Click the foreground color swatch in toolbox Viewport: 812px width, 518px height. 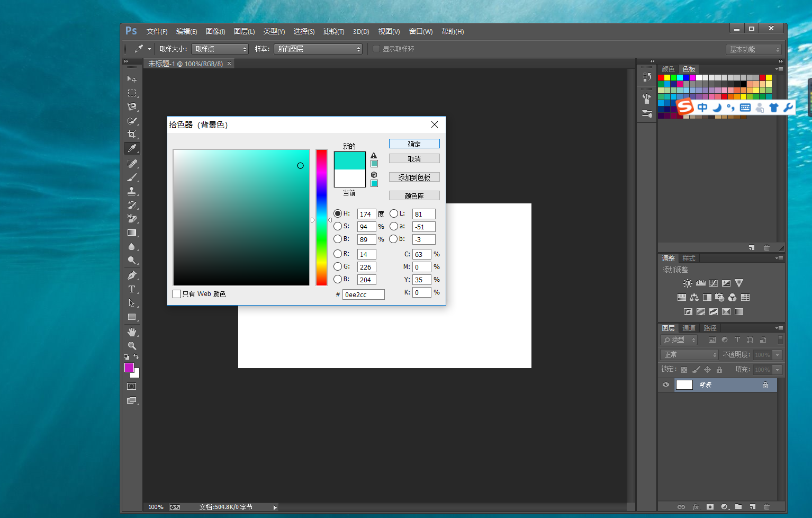pyautogui.click(x=129, y=367)
